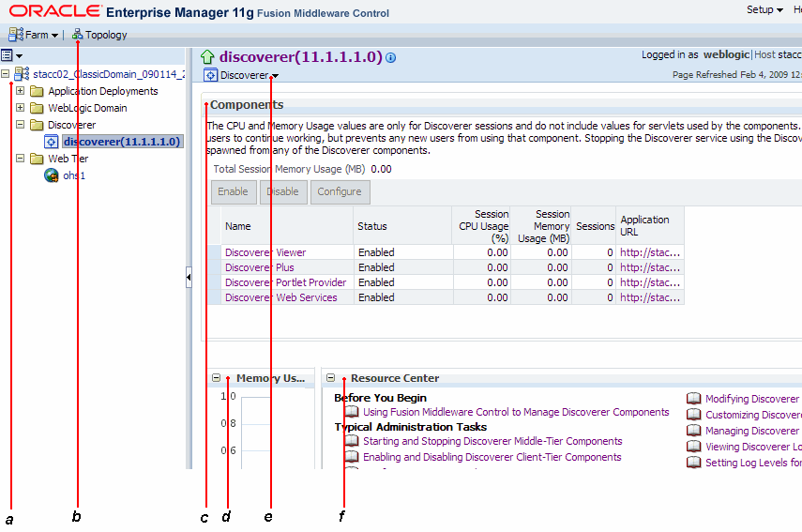
Task: Open the Setting Log Levels help link
Action: (x=753, y=463)
